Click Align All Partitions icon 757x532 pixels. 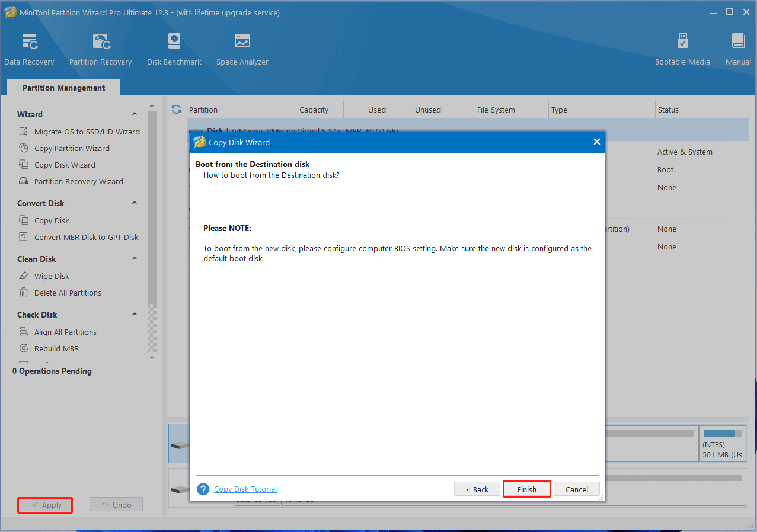click(x=24, y=332)
